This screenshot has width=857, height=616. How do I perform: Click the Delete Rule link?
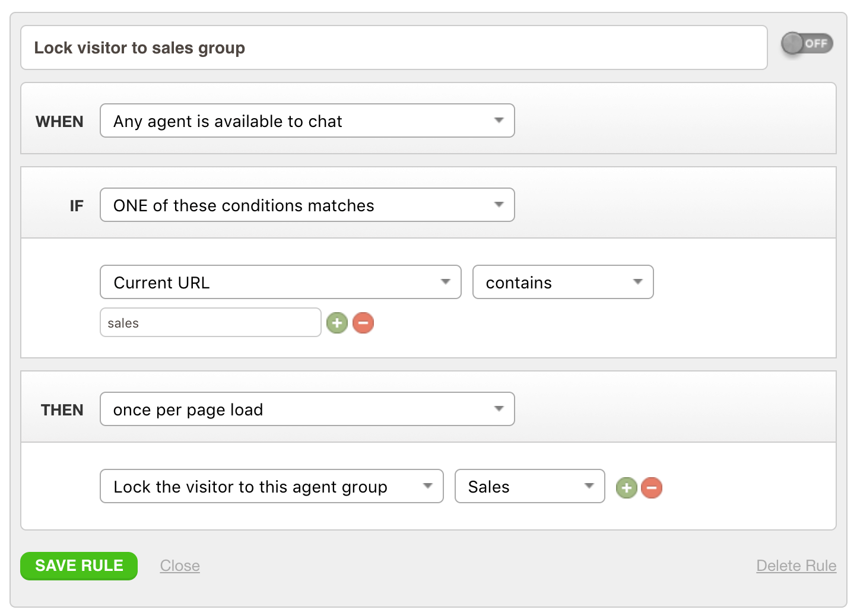pos(796,566)
